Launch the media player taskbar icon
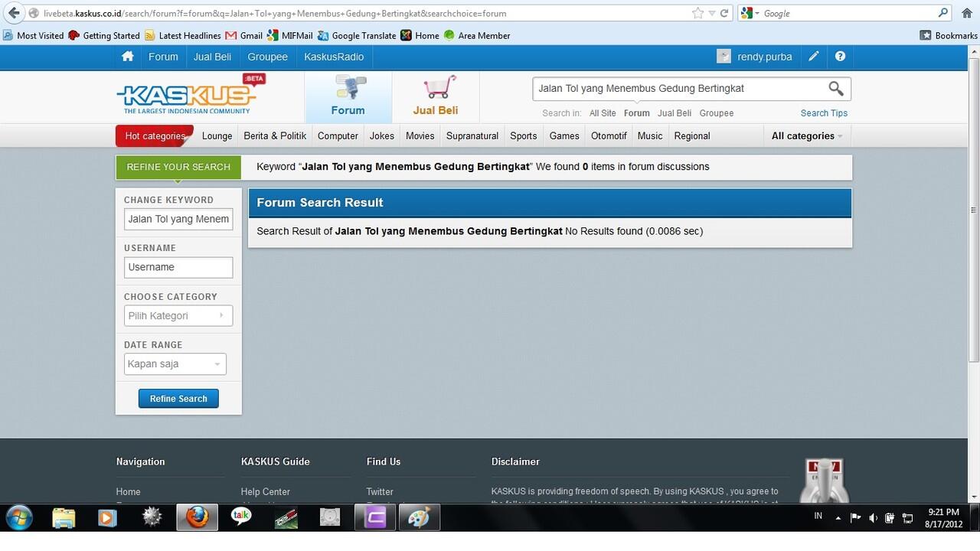This screenshot has height=551, width=980. coord(107,518)
